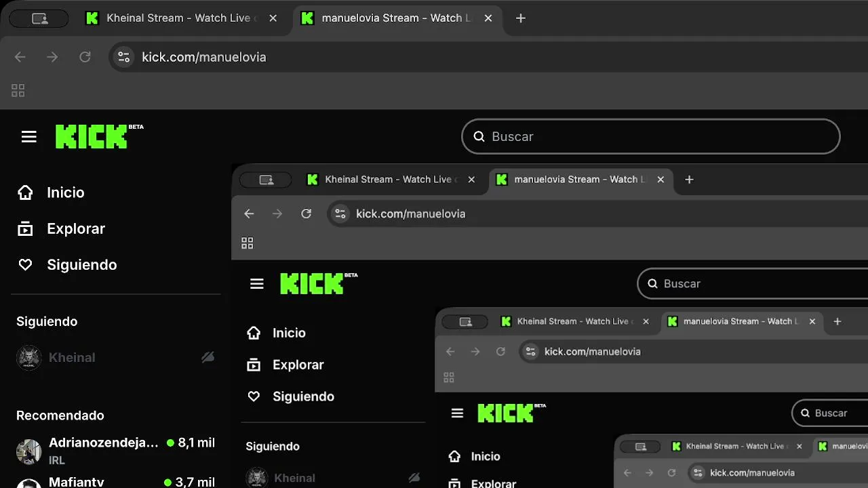868x488 pixels.
Task: Reload page in smallest fourth-level browser
Action: click(x=671, y=472)
